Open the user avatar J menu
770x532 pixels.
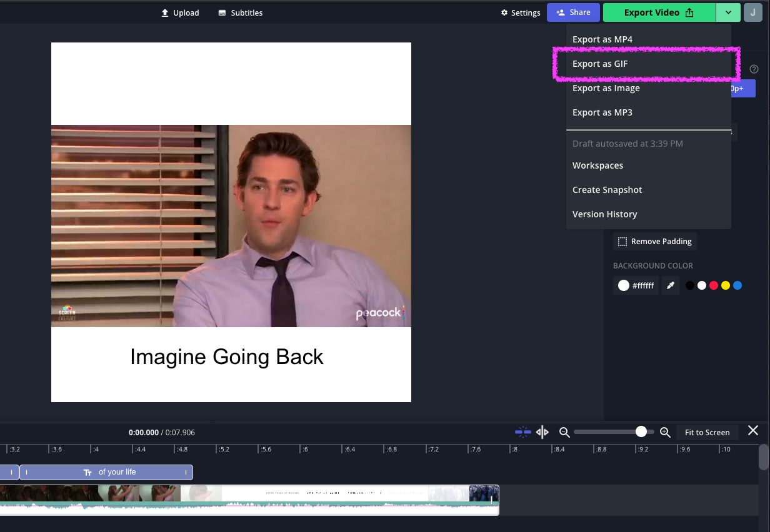753,12
